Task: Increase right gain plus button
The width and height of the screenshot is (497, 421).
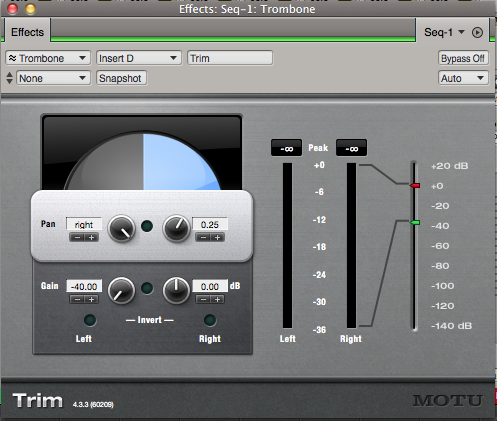Action: pyautogui.click(x=217, y=299)
